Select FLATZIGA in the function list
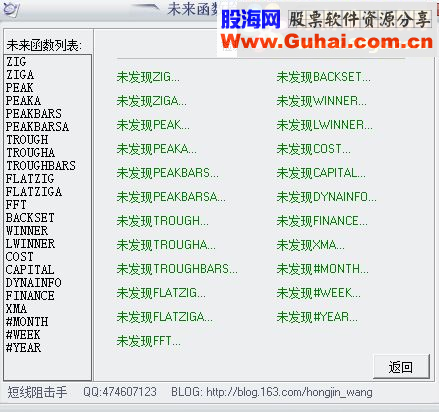Image resolution: width=439 pixels, height=412 pixels. tap(34, 192)
